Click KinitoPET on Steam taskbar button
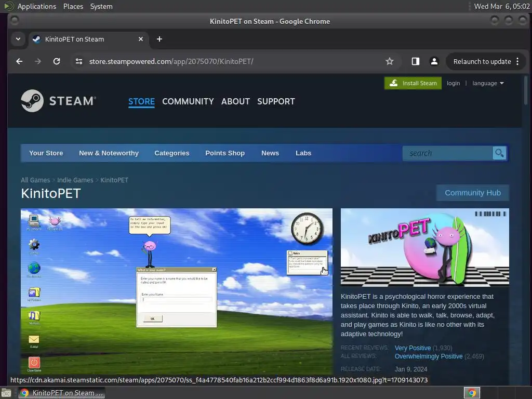532x399 pixels. pyautogui.click(x=62, y=393)
